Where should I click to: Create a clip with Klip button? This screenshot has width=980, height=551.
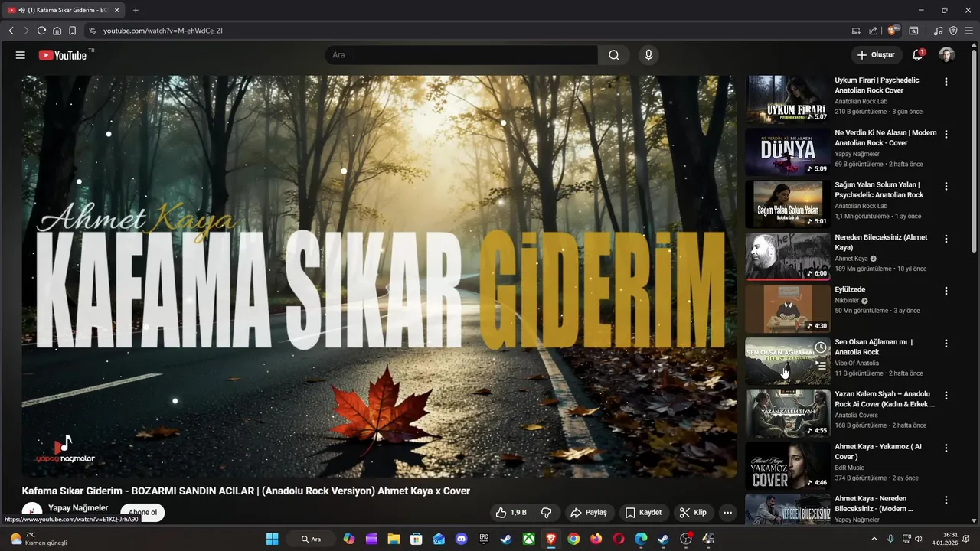point(693,513)
